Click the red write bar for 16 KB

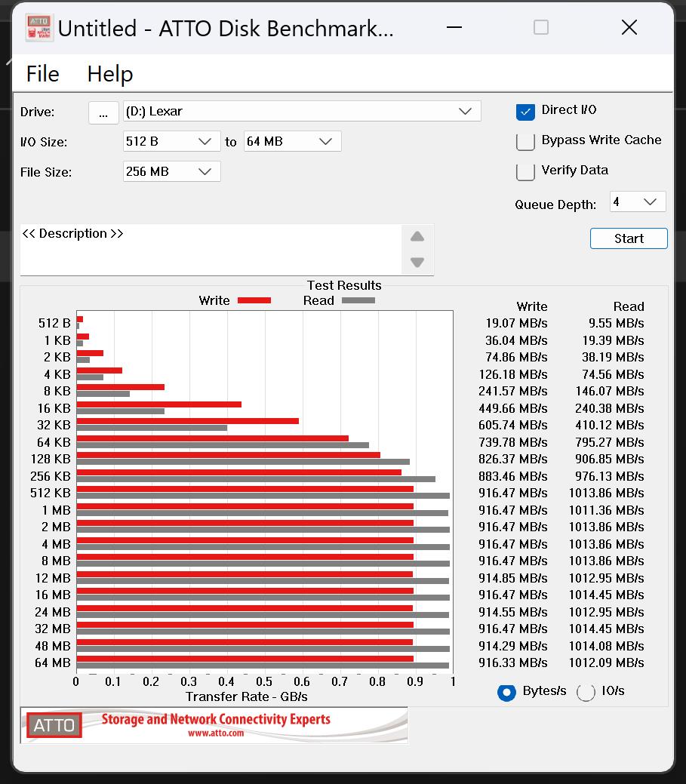coord(159,404)
